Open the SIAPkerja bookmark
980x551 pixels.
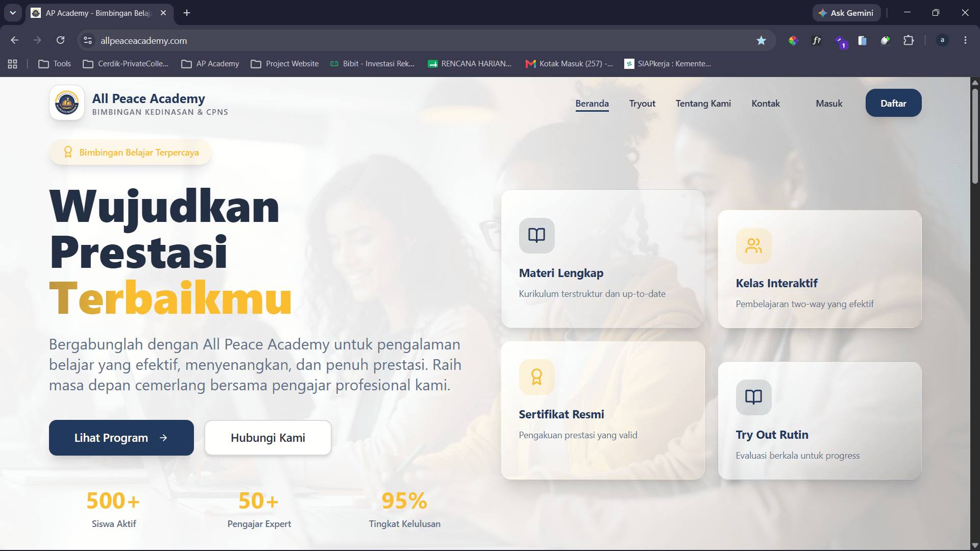pos(668,64)
